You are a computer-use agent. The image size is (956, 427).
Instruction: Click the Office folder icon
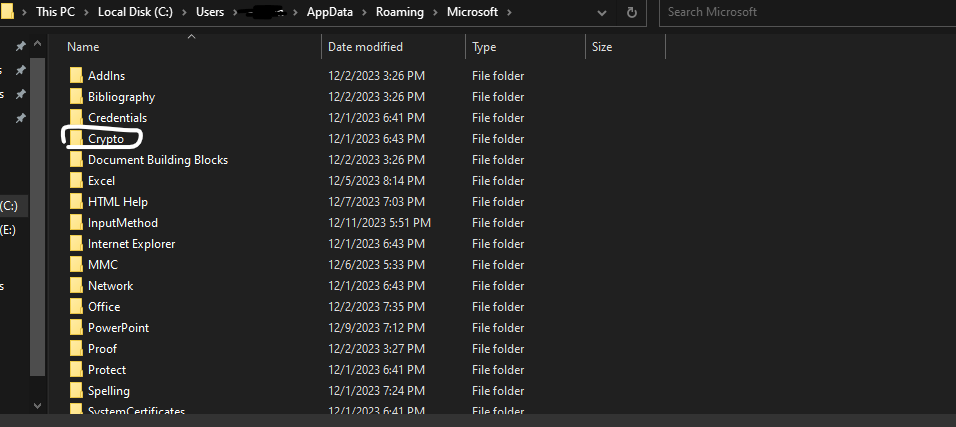tap(76, 307)
